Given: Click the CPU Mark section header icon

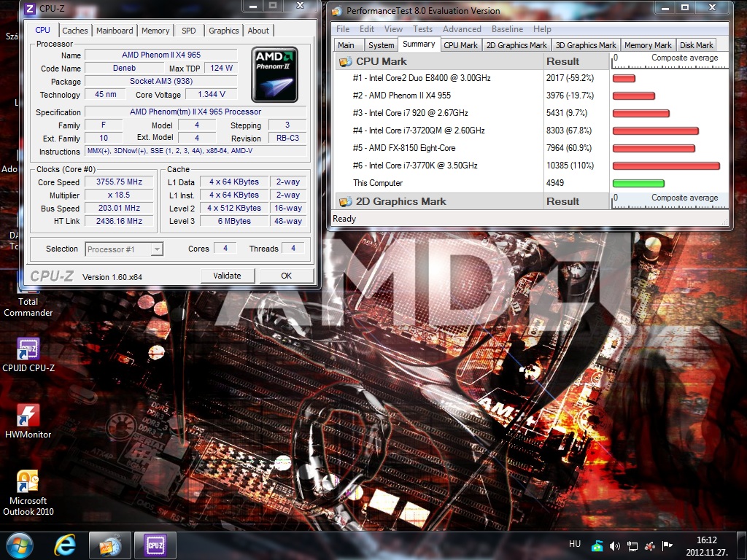Looking at the screenshot, I should click(x=345, y=61).
